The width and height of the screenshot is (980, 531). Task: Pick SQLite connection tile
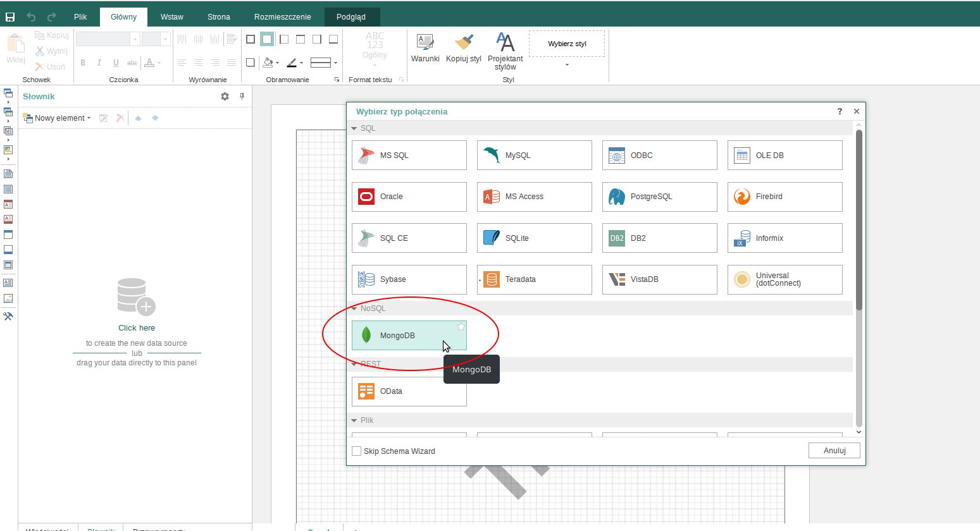(x=535, y=238)
